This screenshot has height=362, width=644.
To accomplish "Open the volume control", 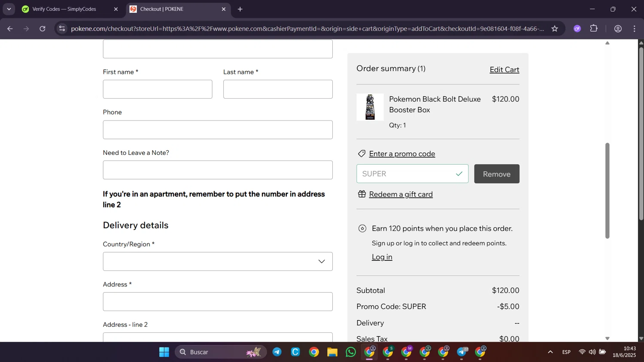I will point(592,352).
